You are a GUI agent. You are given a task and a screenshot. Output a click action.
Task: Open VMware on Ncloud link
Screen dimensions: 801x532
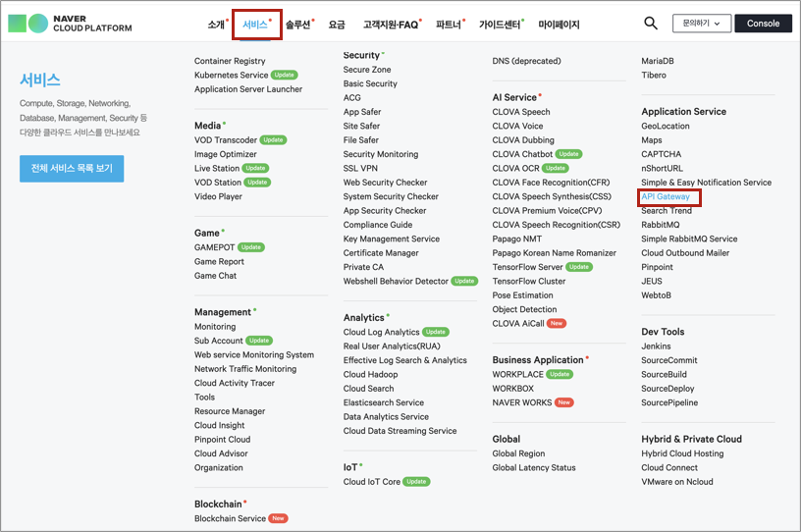coord(677,482)
